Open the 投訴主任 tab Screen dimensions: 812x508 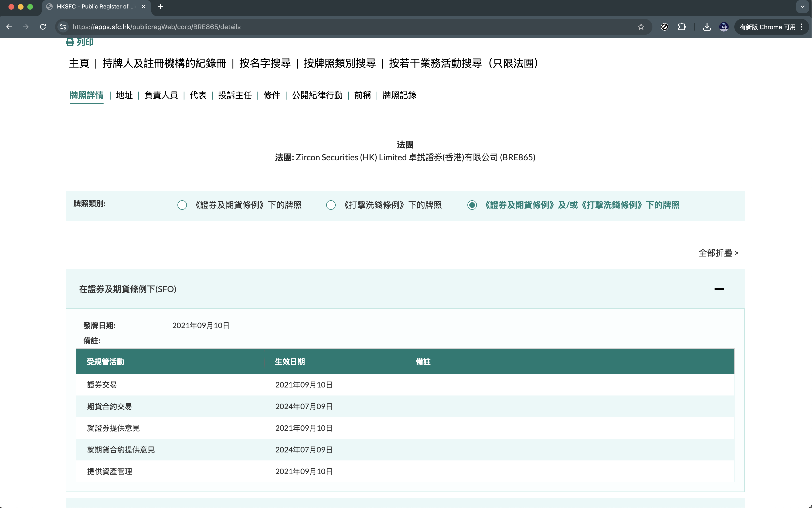click(235, 95)
